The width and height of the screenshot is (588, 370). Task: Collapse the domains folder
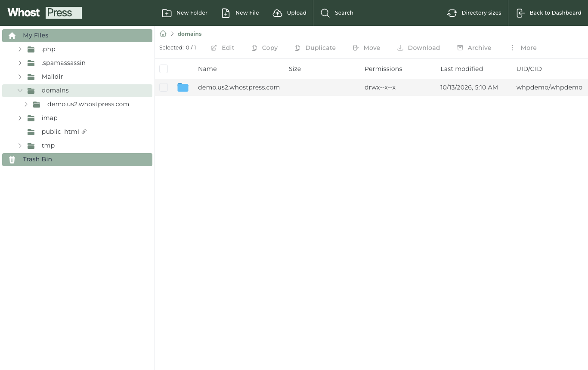pos(20,91)
